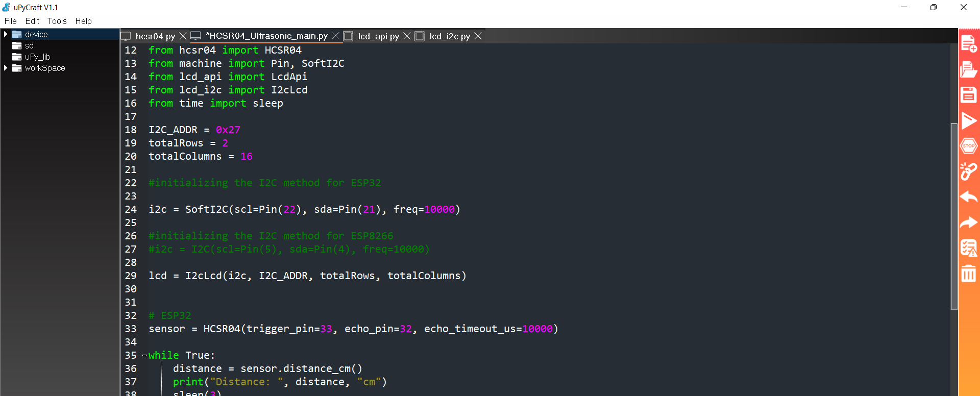Click the totalColumns value 16 on line 20
This screenshot has width=980, height=396.
pyautogui.click(x=247, y=156)
